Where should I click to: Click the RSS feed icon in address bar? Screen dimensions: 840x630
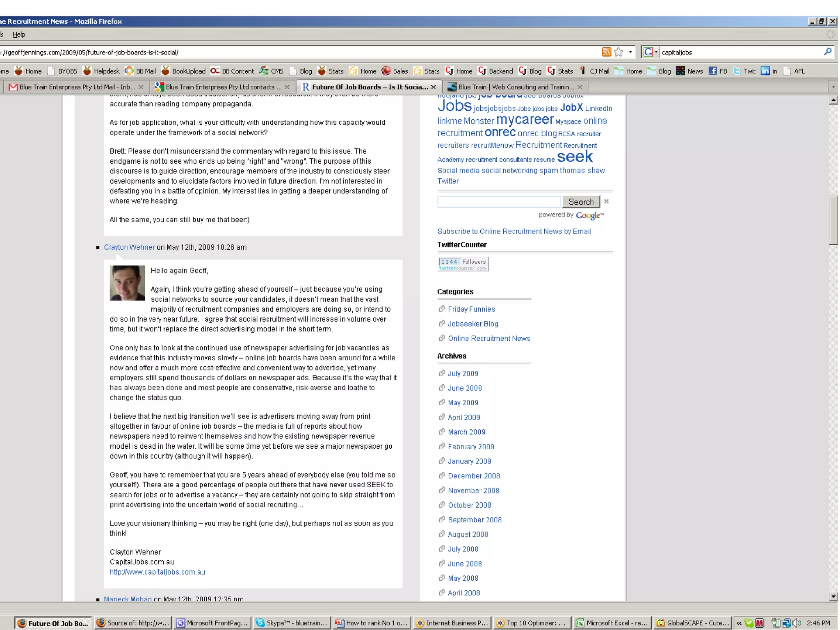tap(606, 52)
